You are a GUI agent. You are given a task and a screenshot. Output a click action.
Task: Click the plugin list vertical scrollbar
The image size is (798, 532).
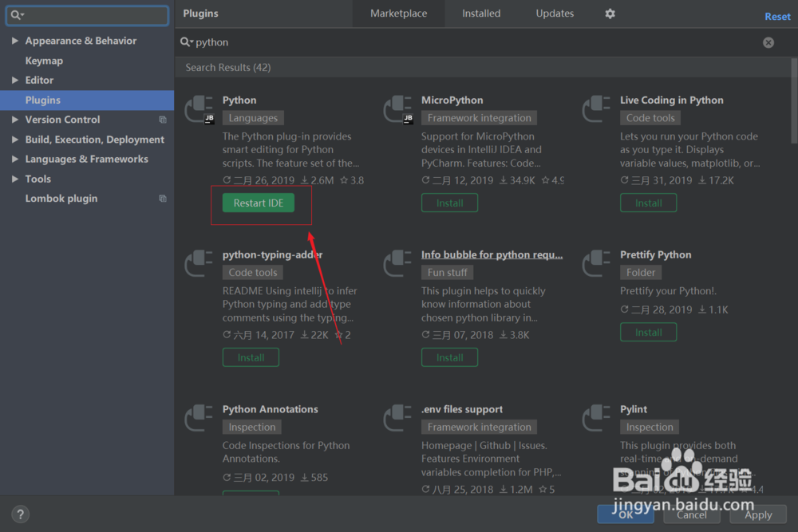[794, 100]
